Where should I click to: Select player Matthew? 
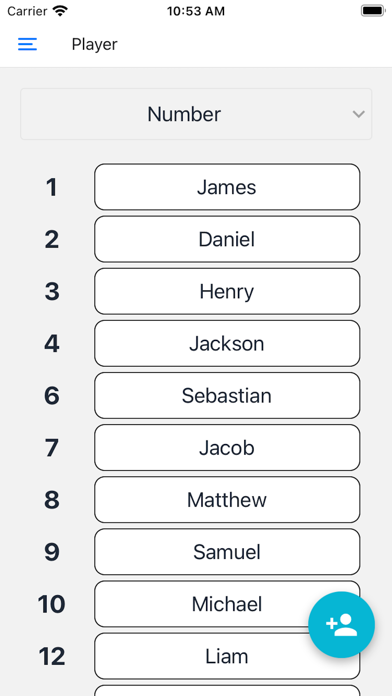pyautogui.click(x=227, y=499)
